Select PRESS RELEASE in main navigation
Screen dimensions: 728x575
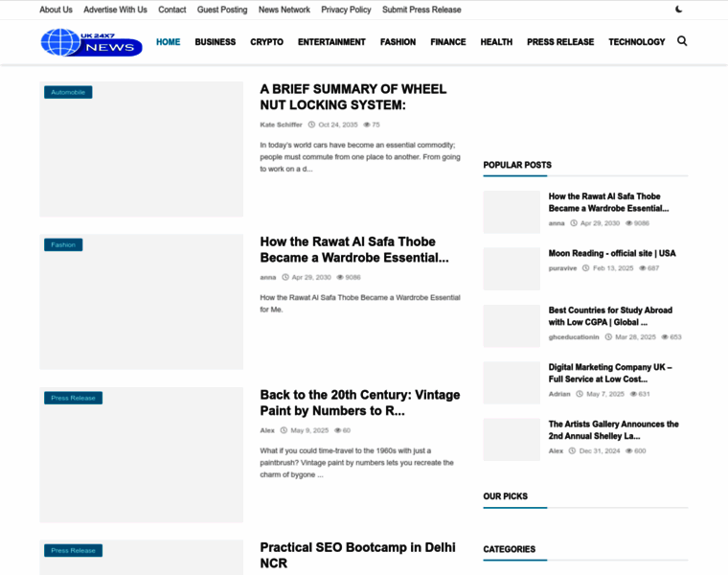point(560,42)
